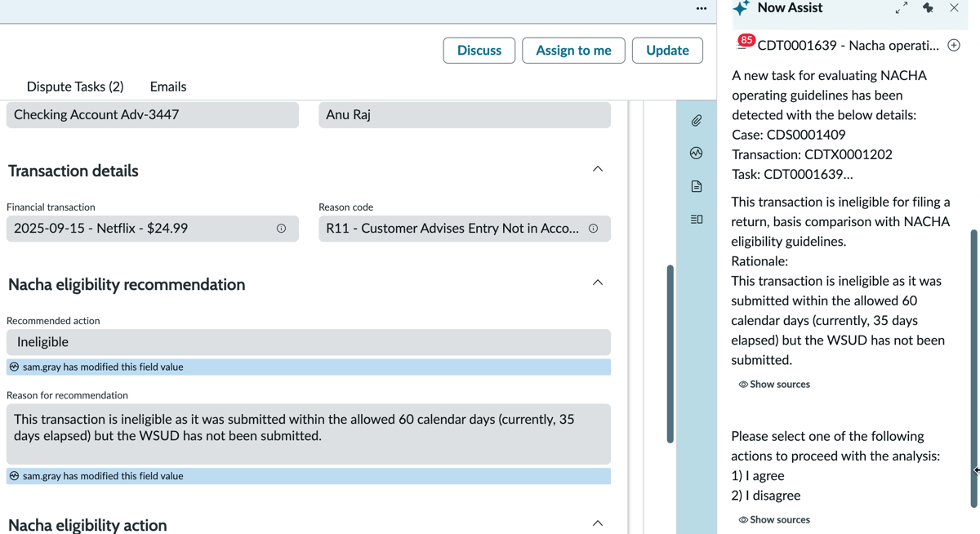The image size is (980, 534).
Task: Click the Recommended action Ineligible field
Action: [x=309, y=342]
